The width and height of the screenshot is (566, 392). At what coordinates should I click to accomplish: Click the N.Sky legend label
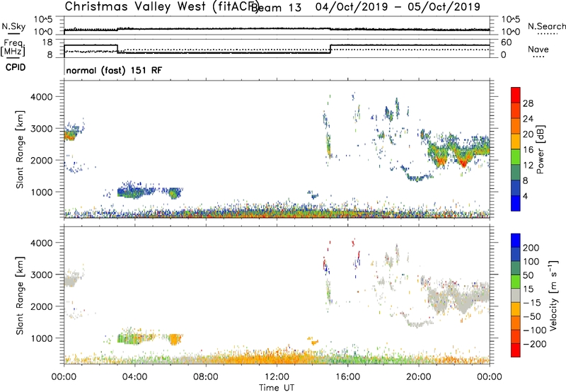(x=13, y=27)
